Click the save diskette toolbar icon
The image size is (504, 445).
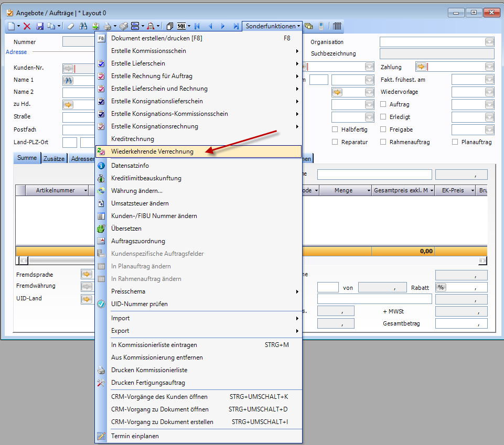click(40, 26)
